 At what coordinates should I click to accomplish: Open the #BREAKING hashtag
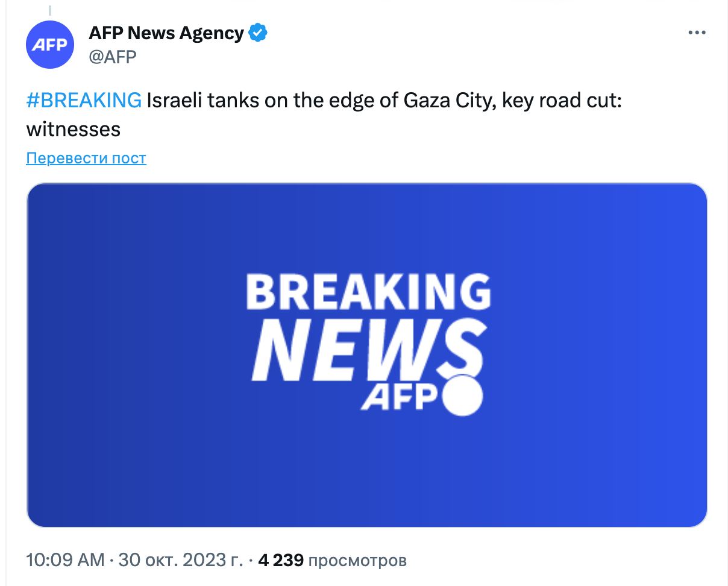[84, 100]
